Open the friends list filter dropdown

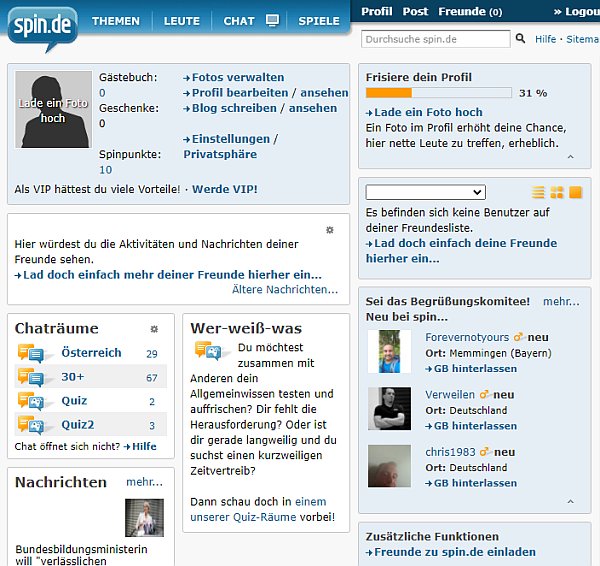[x=425, y=192]
